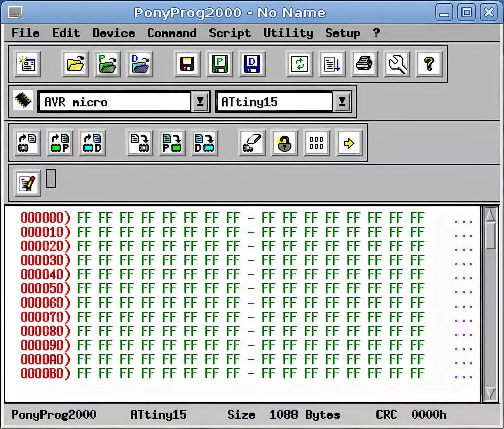Click Write Device icon (all)
The height and width of the screenshot is (429, 504).
point(140,143)
